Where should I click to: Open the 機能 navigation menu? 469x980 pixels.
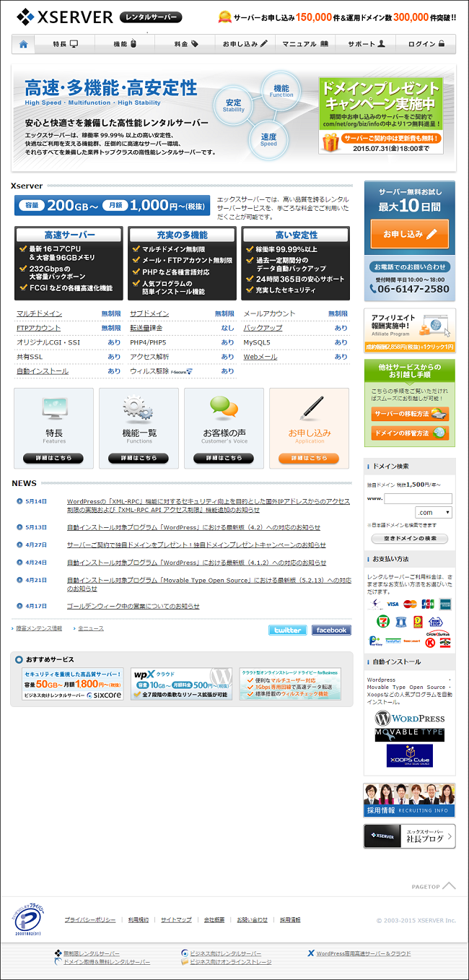point(124,44)
